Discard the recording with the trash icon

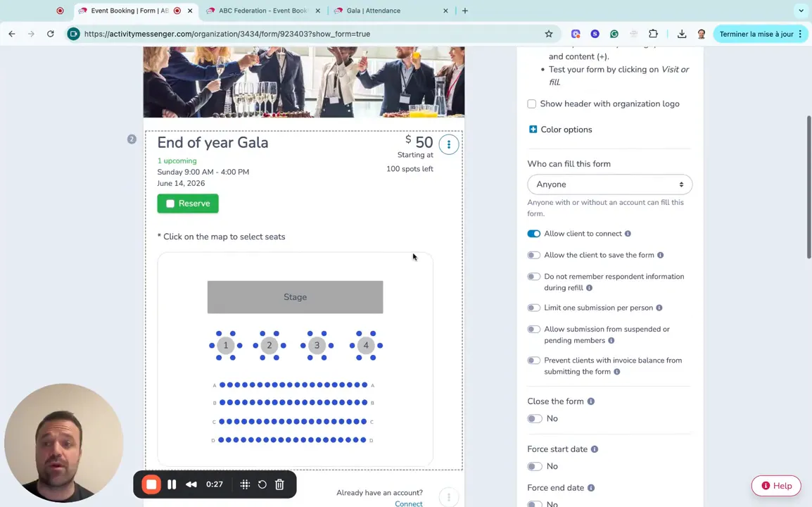point(279,484)
